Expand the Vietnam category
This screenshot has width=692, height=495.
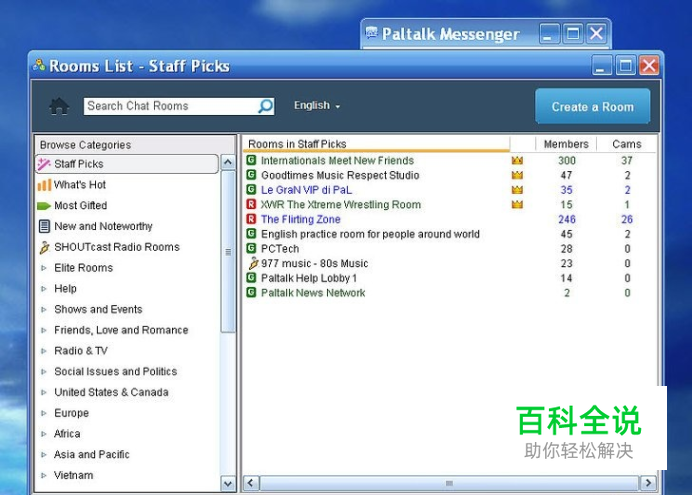point(44,475)
